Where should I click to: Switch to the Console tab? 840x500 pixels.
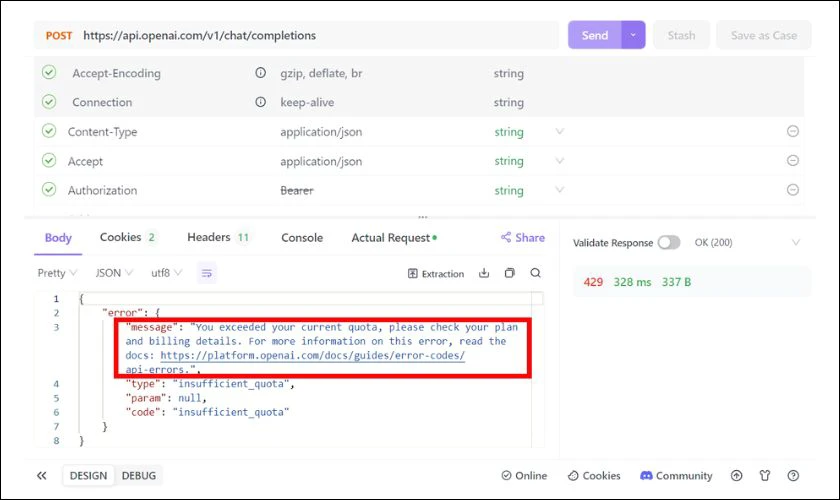302,237
